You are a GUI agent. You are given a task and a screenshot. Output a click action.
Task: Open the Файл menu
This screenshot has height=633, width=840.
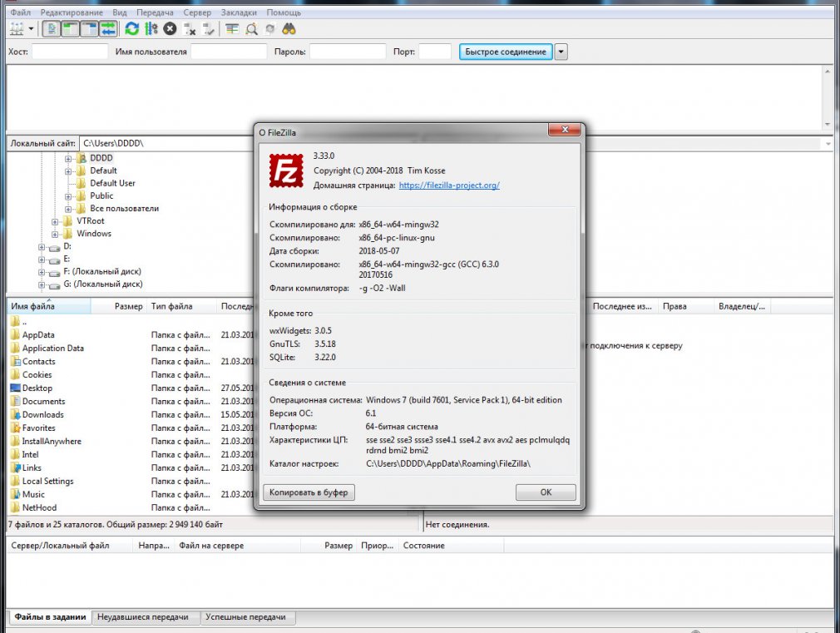coord(20,12)
